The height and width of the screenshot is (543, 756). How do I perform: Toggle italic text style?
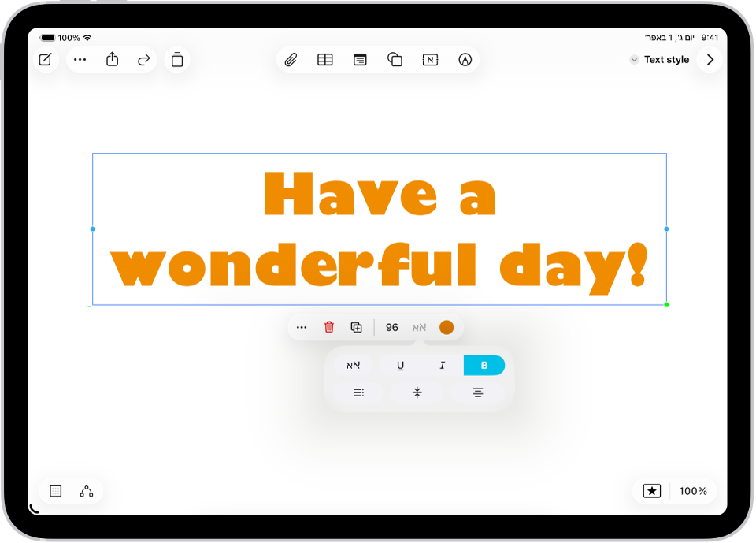[442, 366]
